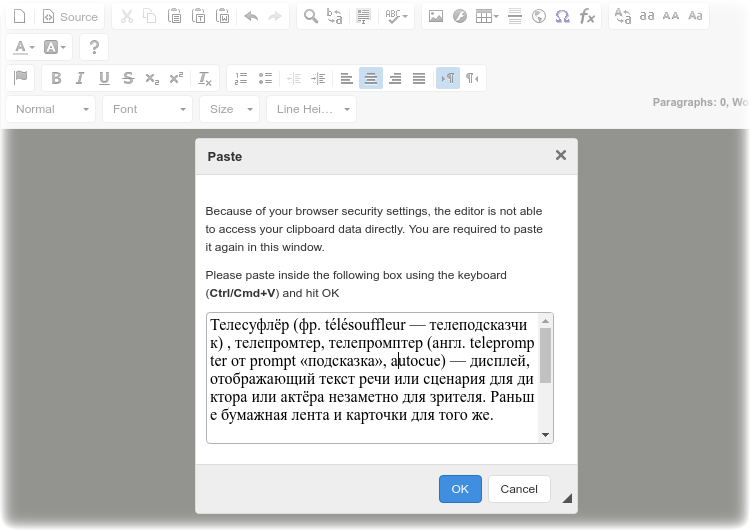
Task: Toggle left-to-right text direction
Action: click(x=448, y=78)
